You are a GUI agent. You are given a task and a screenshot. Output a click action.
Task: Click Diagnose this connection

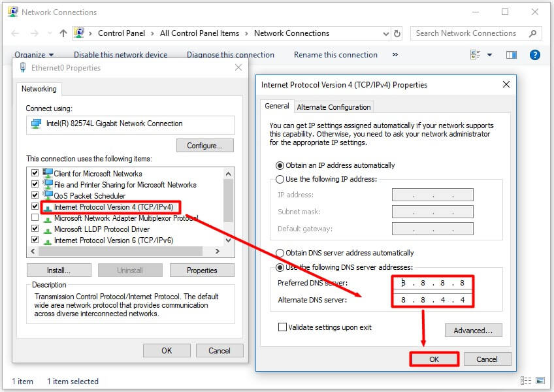(x=231, y=55)
